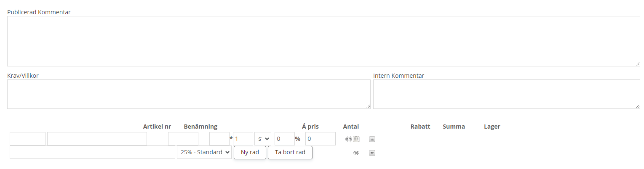Open the unit dropdown showing 's'
This screenshot has width=644, height=169.
(x=262, y=139)
